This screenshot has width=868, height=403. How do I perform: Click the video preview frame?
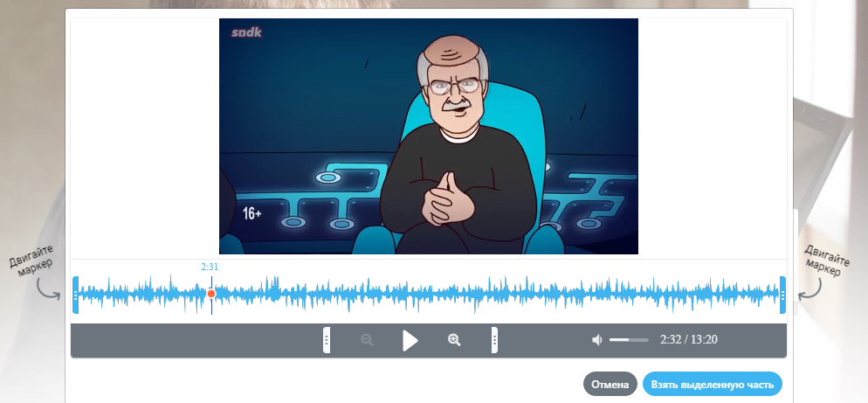click(x=429, y=136)
